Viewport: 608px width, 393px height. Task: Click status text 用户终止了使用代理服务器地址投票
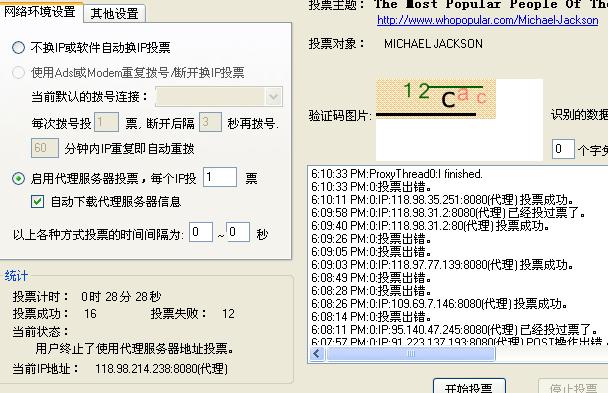(135, 349)
